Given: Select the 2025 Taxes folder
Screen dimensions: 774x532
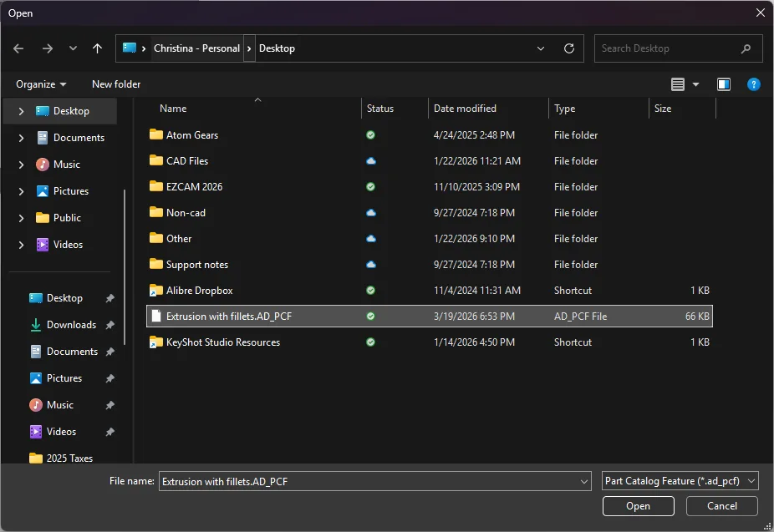Looking at the screenshot, I should point(61,458).
